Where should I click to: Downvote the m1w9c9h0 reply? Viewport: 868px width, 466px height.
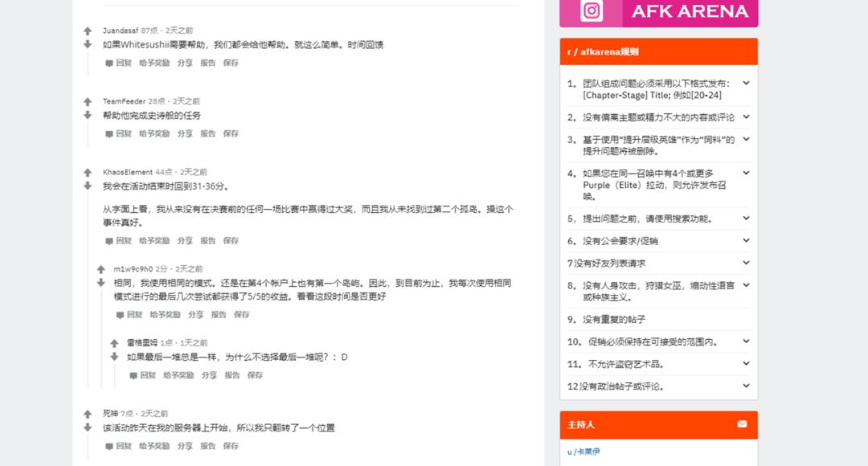coord(100,283)
